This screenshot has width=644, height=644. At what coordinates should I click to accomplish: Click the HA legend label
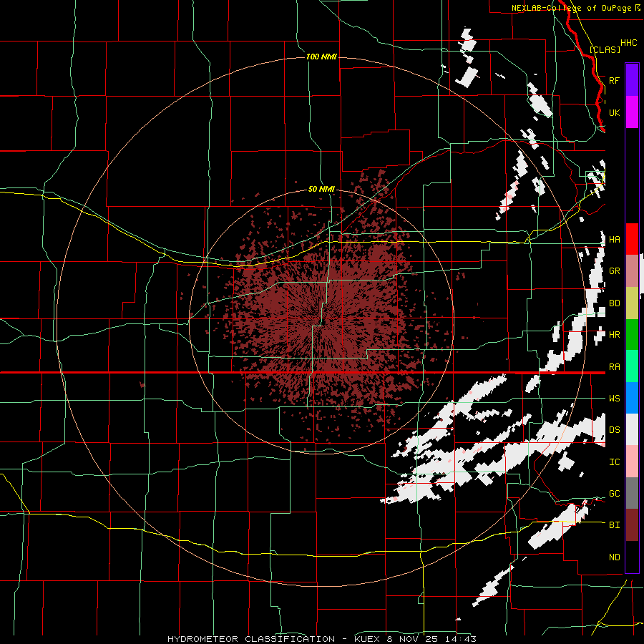614,239
